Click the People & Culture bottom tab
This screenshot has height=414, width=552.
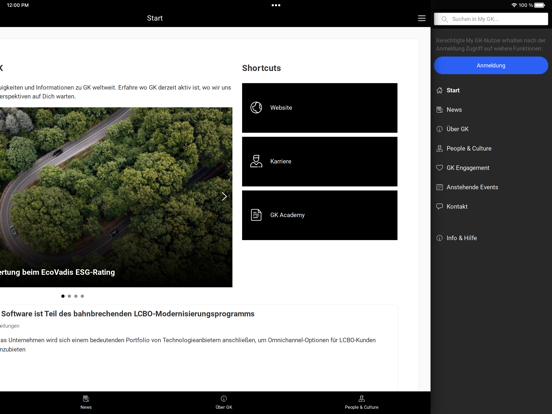(x=362, y=402)
